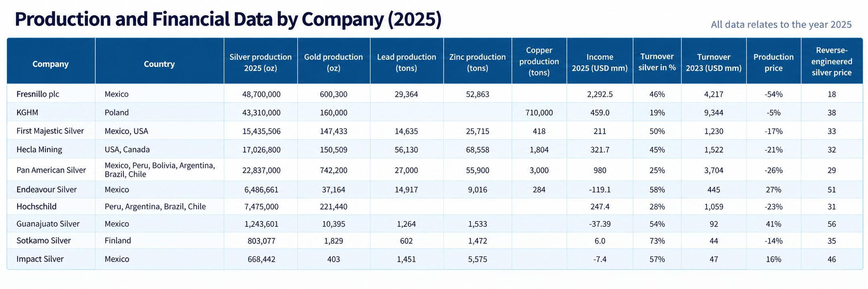The width and height of the screenshot is (868, 289).
Task: Click the turnover silver value 73%
Action: click(657, 241)
